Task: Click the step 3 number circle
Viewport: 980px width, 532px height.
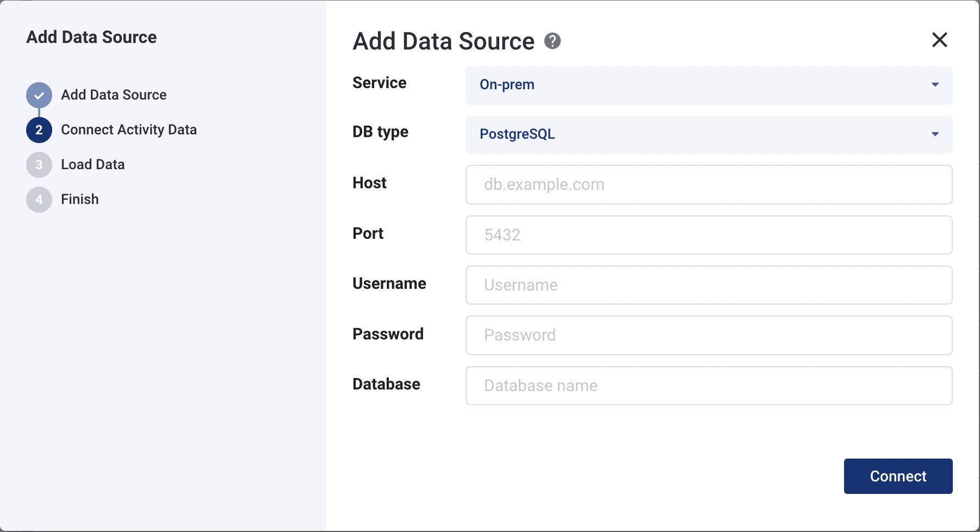Action: point(39,165)
